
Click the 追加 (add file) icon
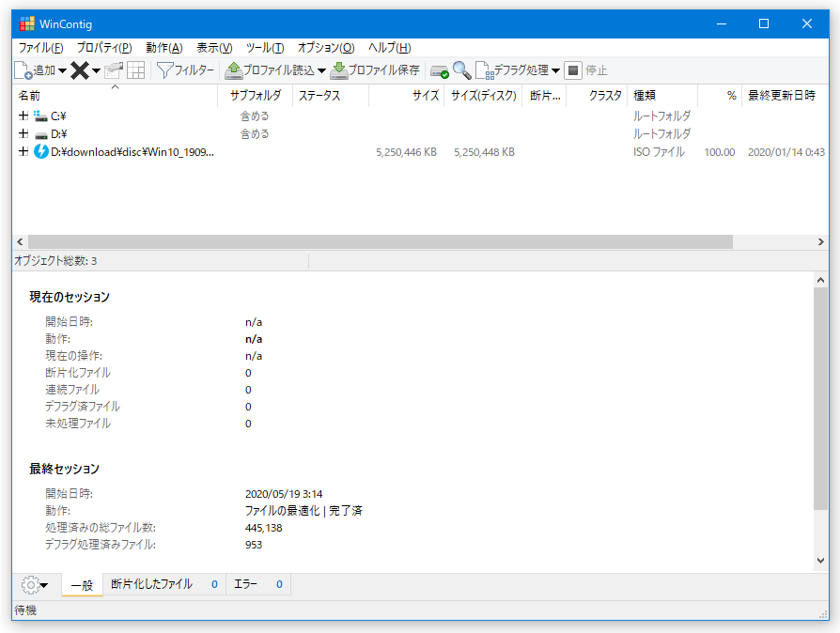coord(23,70)
